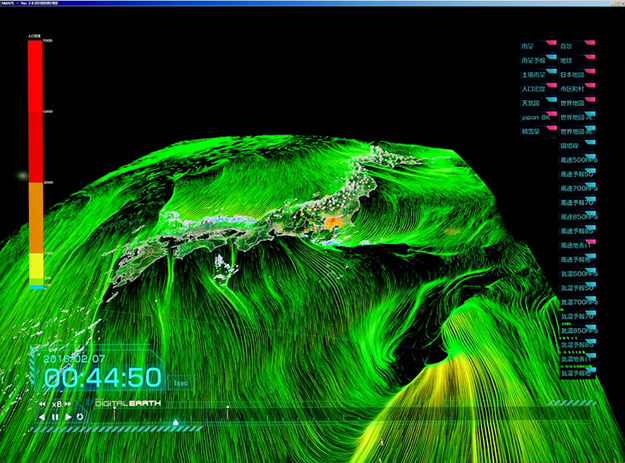Toggle the 市区町村 boundaries layer

click(x=573, y=87)
